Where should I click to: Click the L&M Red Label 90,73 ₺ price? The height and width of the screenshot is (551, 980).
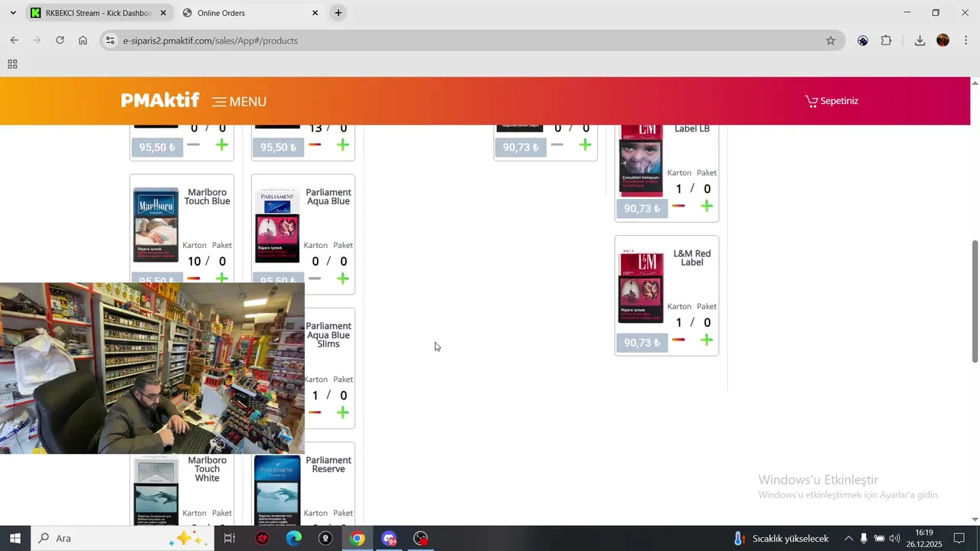[642, 343]
